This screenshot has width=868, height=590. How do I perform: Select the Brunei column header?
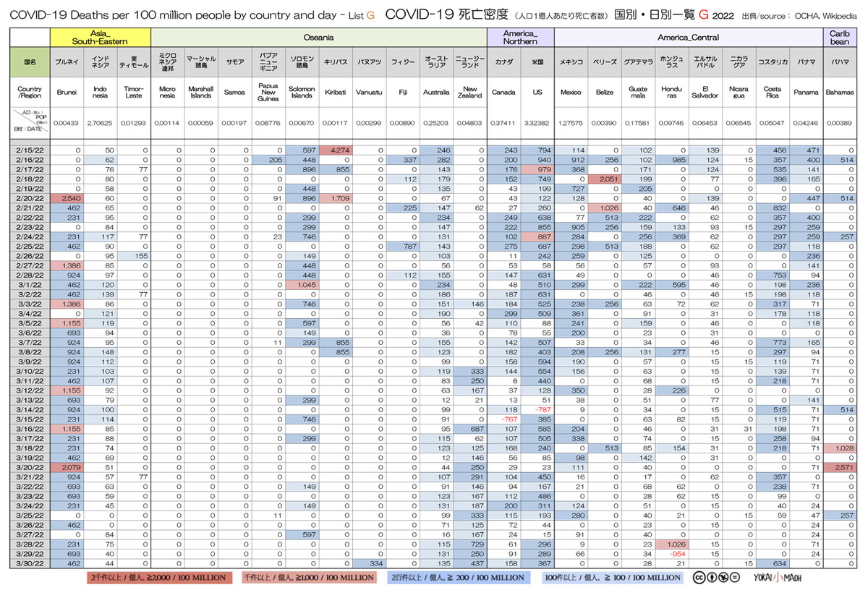coord(67,93)
